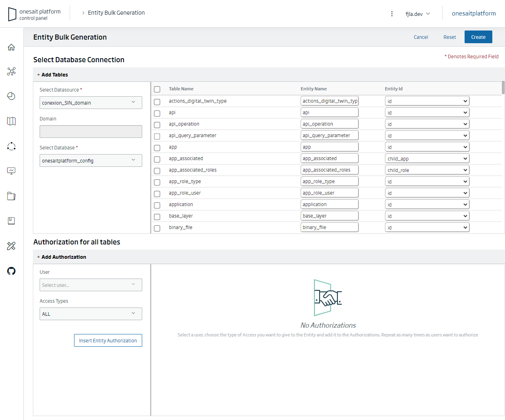This screenshot has height=420, width=505.
Task: Click the home icon in sidebar
Action: point(11,47)
